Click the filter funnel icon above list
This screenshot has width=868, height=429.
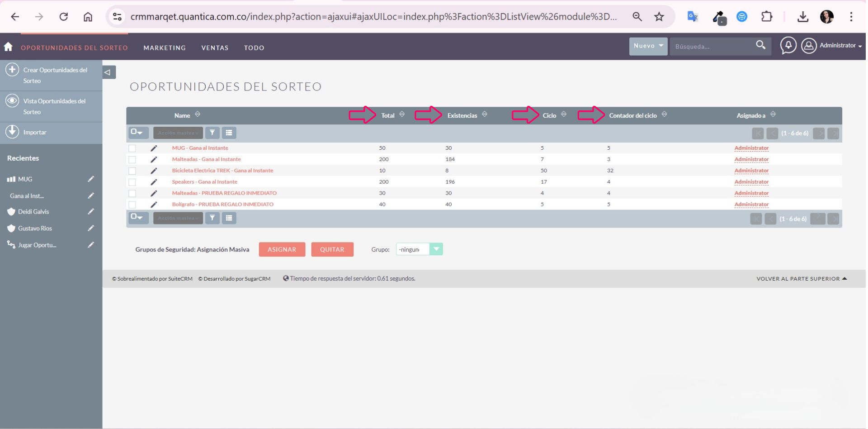pos(212,133)
